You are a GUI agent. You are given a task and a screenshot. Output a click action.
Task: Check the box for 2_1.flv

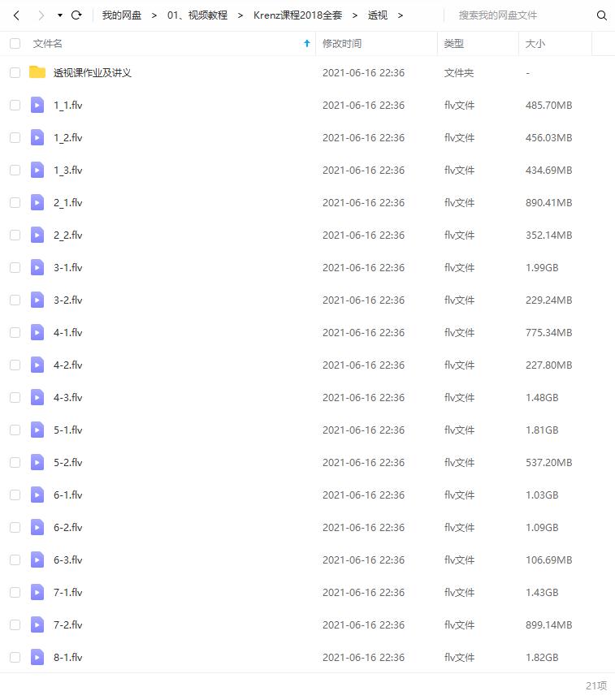pyautogui.click(x=15, y=203)
